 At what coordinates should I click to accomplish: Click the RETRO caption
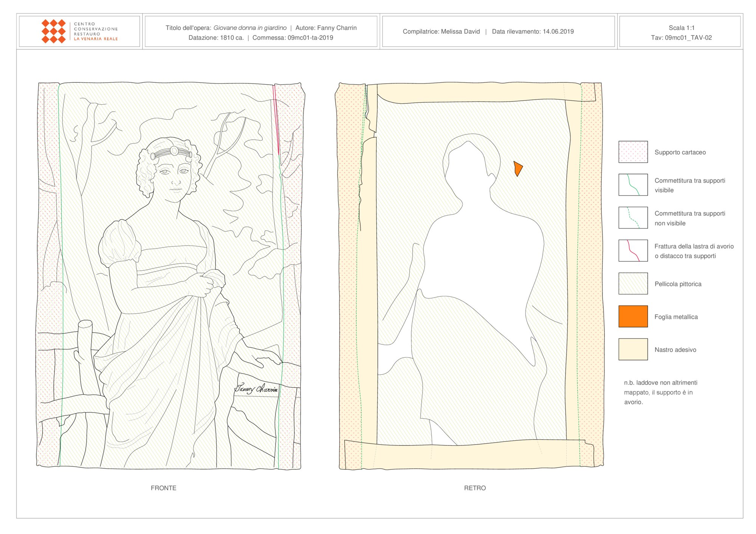[x=475, y=488]
